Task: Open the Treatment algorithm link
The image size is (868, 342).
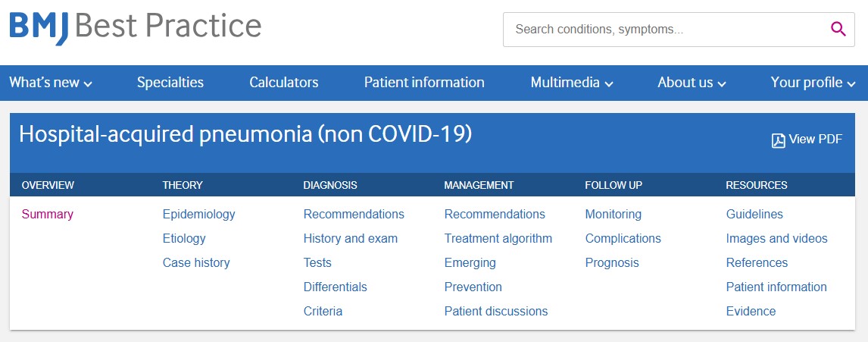Action: tap(498, 238)
